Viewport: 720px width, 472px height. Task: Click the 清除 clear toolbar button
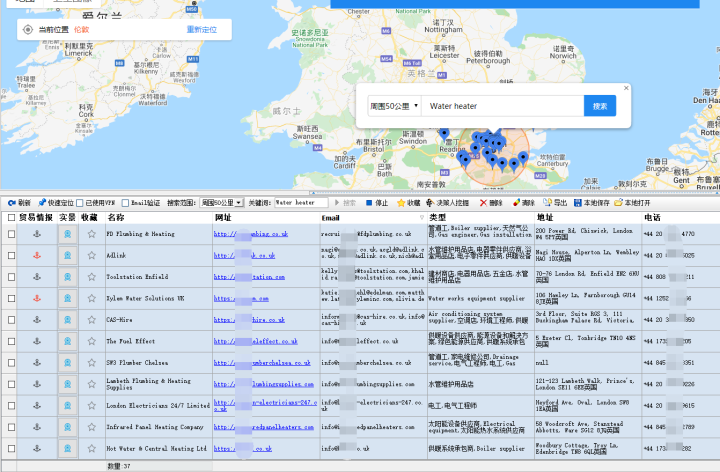[524, 202]
